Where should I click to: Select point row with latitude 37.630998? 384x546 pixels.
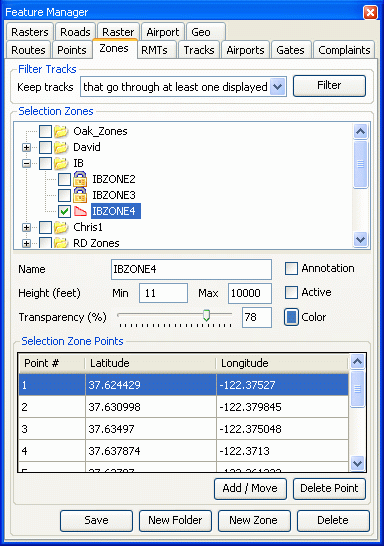pos(183,407)
